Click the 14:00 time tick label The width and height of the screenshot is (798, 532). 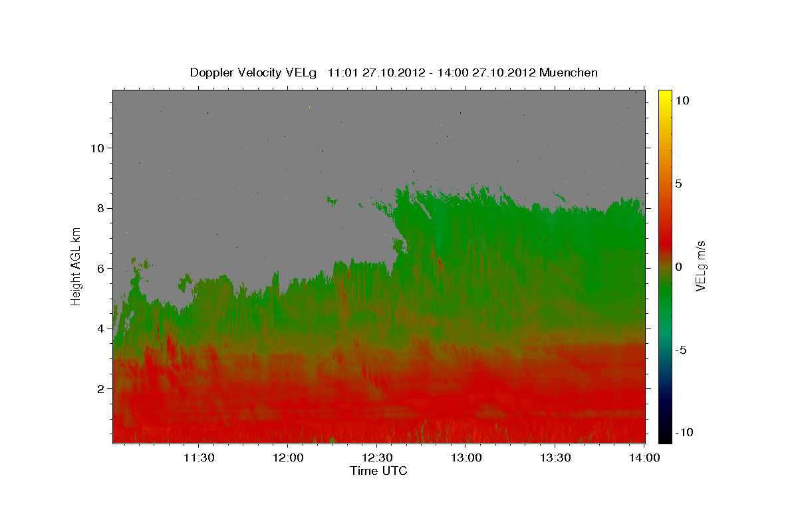coord(644,458)
